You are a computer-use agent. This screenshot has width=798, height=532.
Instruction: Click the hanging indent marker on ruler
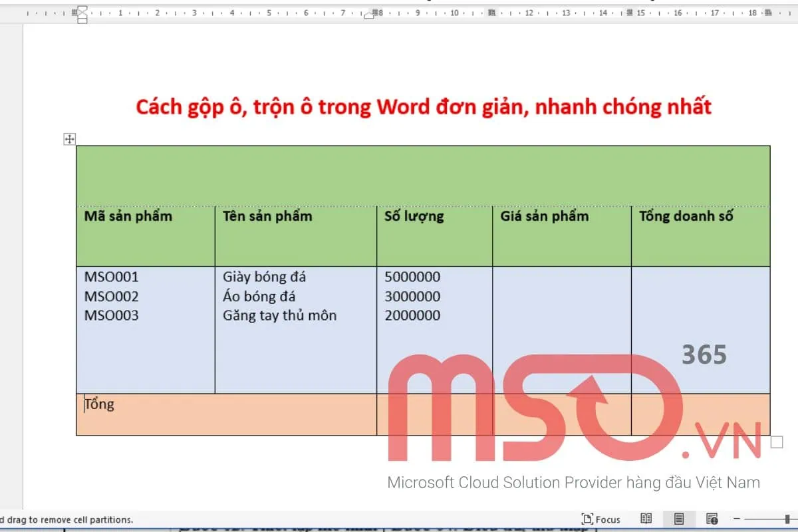point(80,16)
